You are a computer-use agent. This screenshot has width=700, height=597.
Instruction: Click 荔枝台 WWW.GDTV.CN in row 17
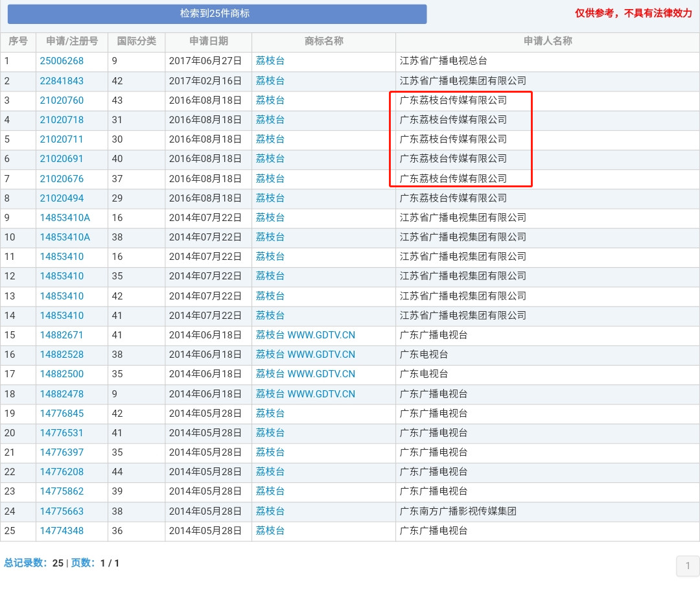pos(305,374)
